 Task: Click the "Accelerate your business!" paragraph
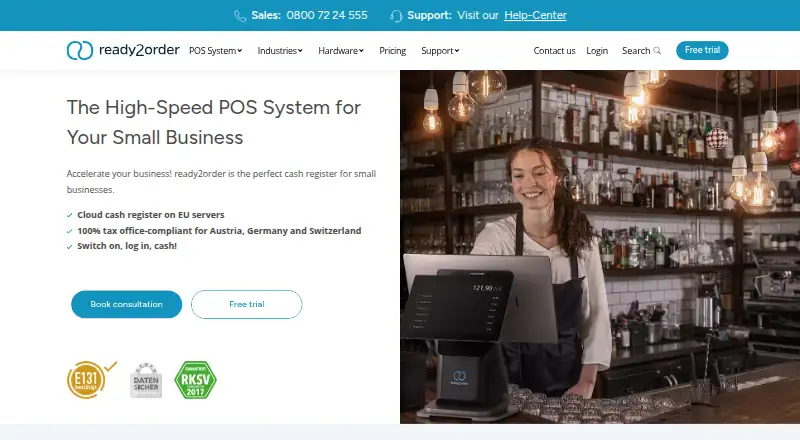pyautogui.click(x=221, y=181)
